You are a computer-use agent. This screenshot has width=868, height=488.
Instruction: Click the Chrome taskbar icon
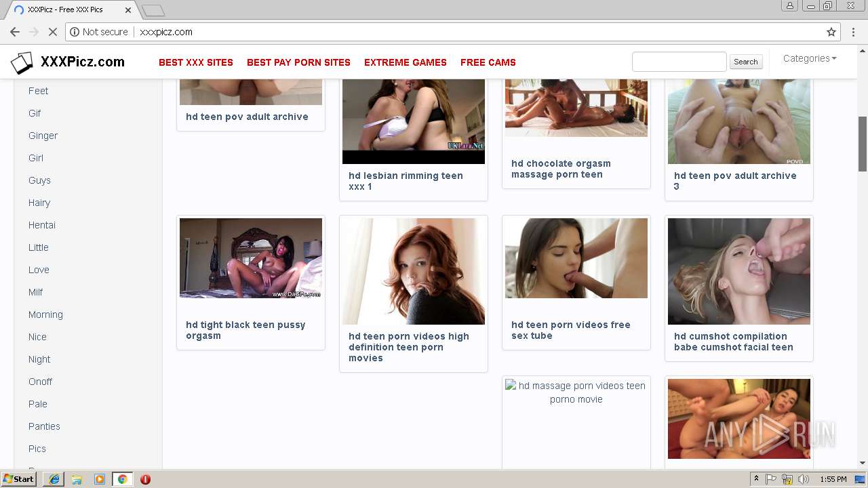pyautogui.click(x=122, y=479)
